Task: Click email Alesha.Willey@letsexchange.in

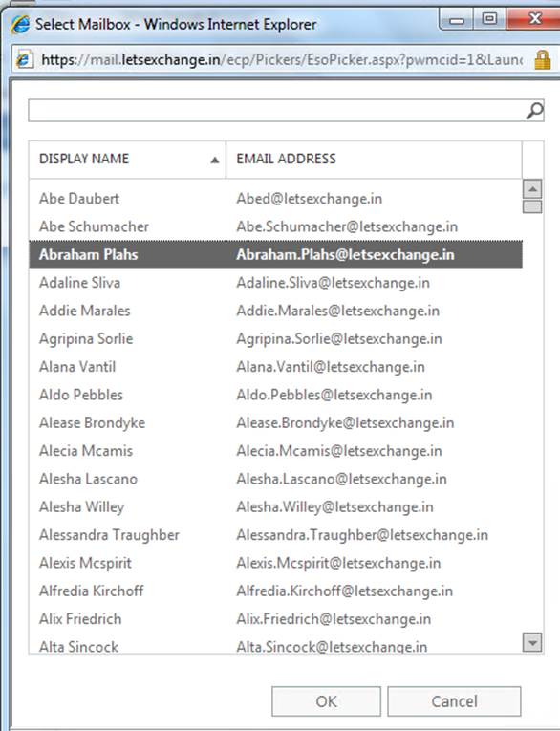Action: (334, 506)
